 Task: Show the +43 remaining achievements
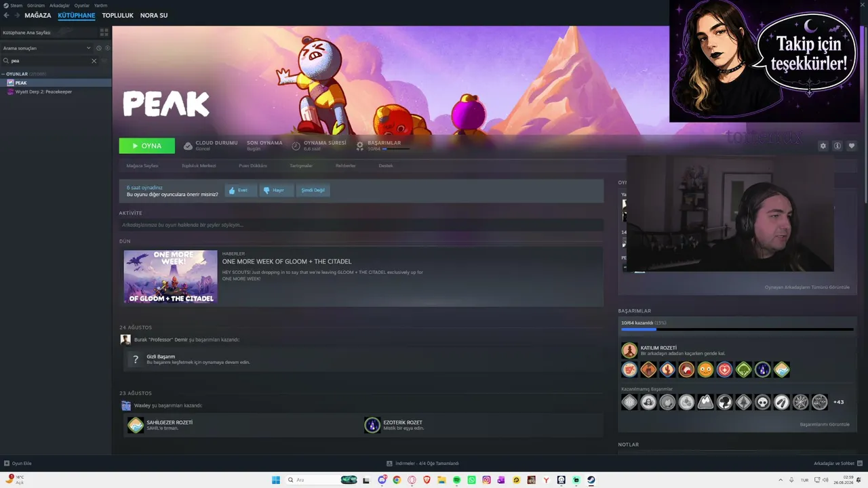(x=839, y=402)
